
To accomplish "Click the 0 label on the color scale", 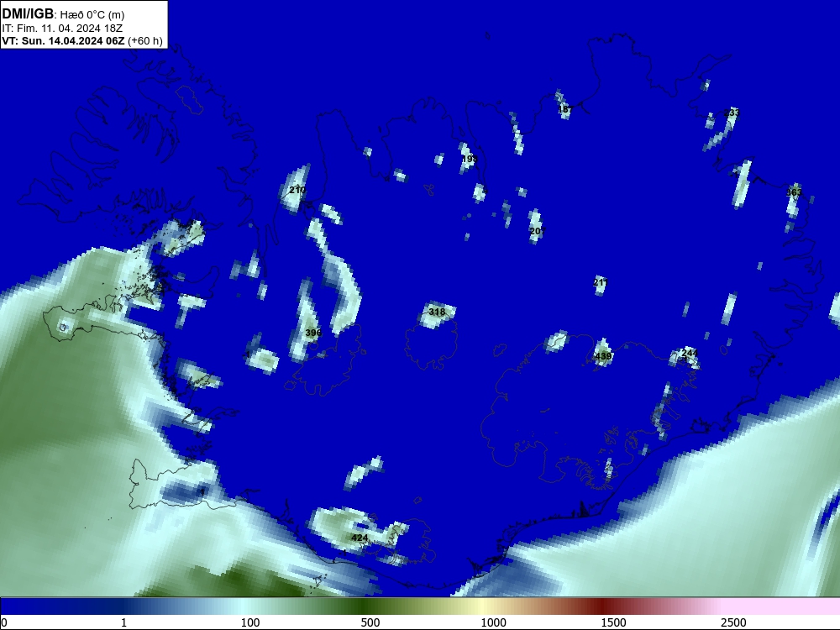I will pyautogui.click(x=4, y=622).
